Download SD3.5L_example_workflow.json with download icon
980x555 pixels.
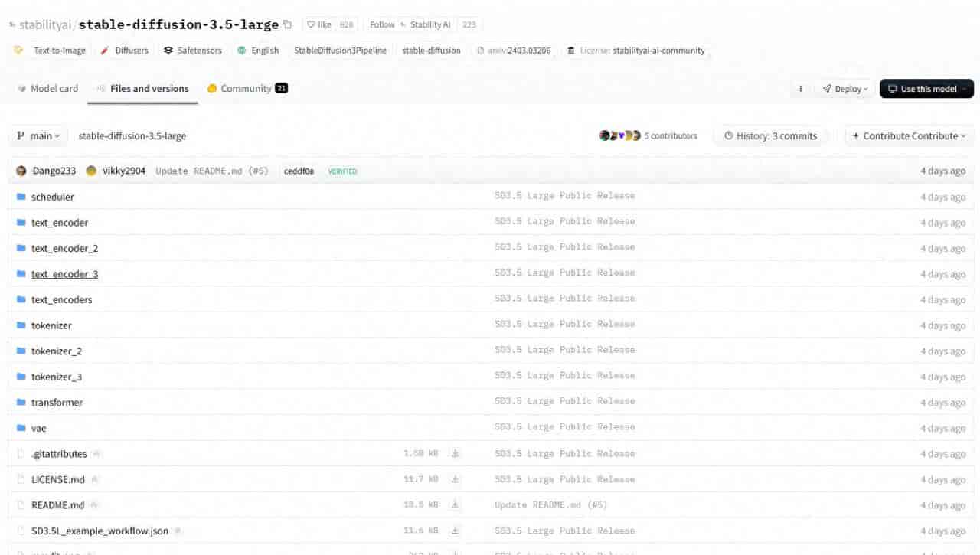point(455,531)
